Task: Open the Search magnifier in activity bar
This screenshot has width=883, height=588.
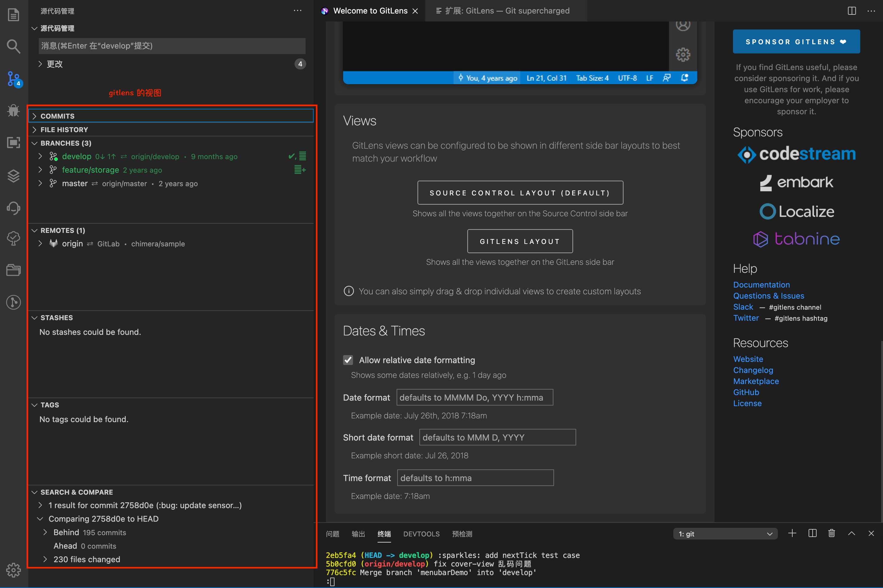Action: [14, 46]
